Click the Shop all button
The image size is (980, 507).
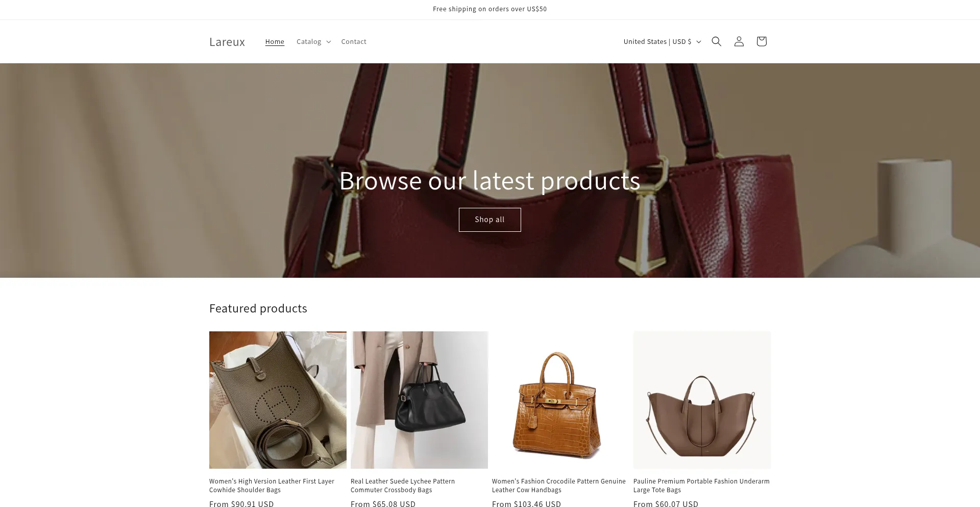click(x=489, y=220)
